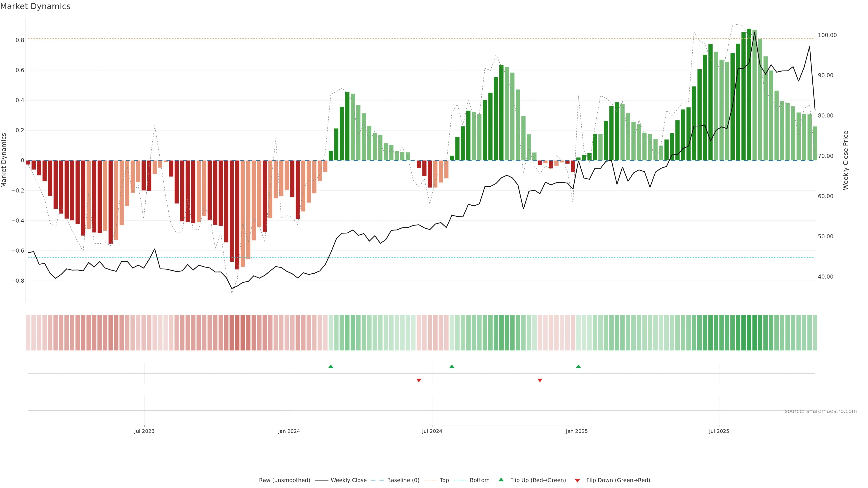Screen dimensions: 868x488
Task: Click the Flip Down legend triangle icon
Action: coord(577,481)
